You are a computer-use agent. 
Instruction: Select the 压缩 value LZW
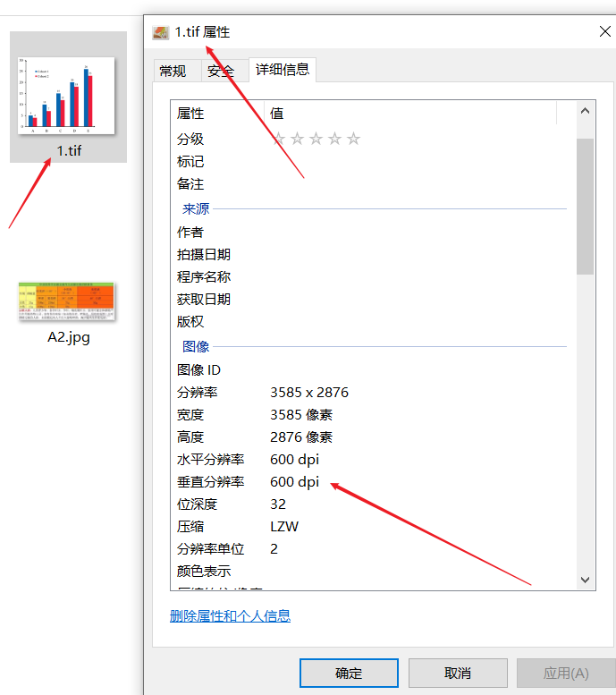(x=284, y=527)
